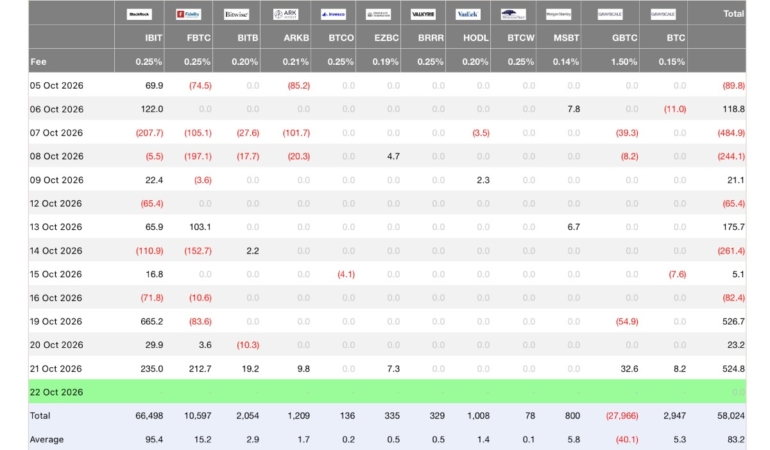Image resolution: width=770 pixels, height=450 pixels.
Task: Click the 122.0 IBIT inflow cell
Action: pyautogui.click(x=152, y=109)
